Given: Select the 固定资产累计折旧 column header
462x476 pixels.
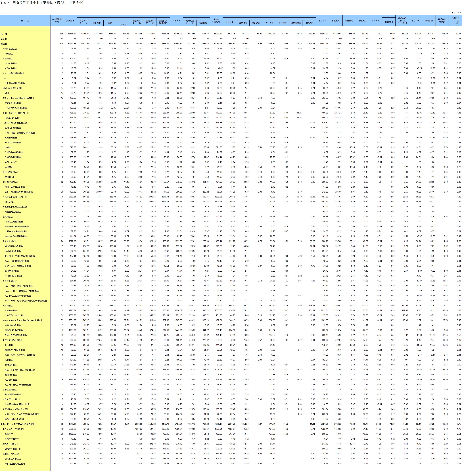Looking at the screenshot, I should point(163,22).
